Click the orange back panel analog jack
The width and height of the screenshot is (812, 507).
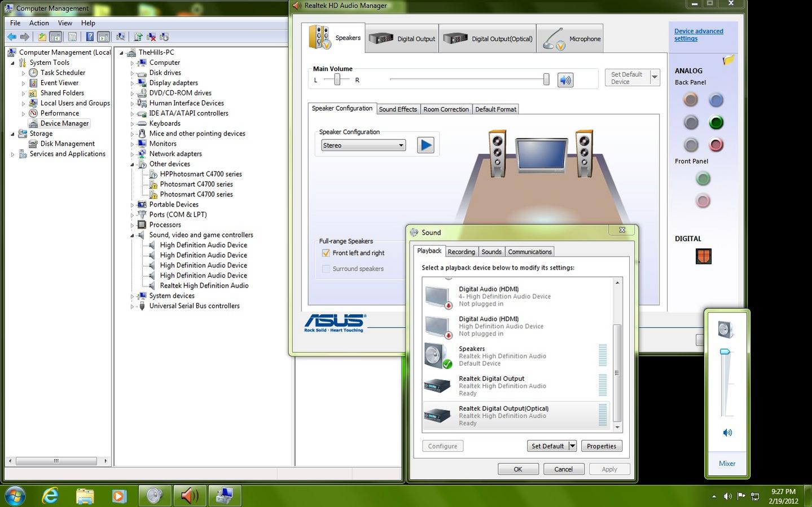(690, 100)
